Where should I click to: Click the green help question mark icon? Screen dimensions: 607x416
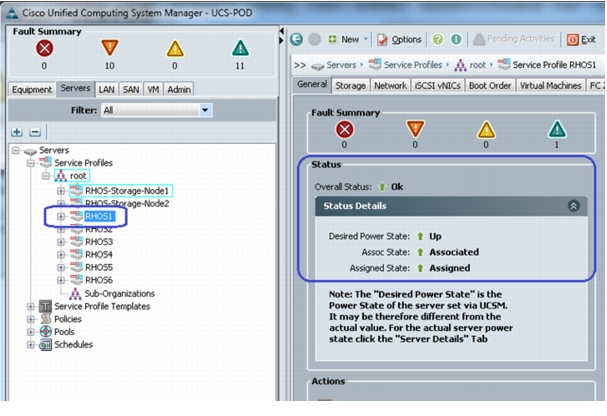tap(438, 39)
